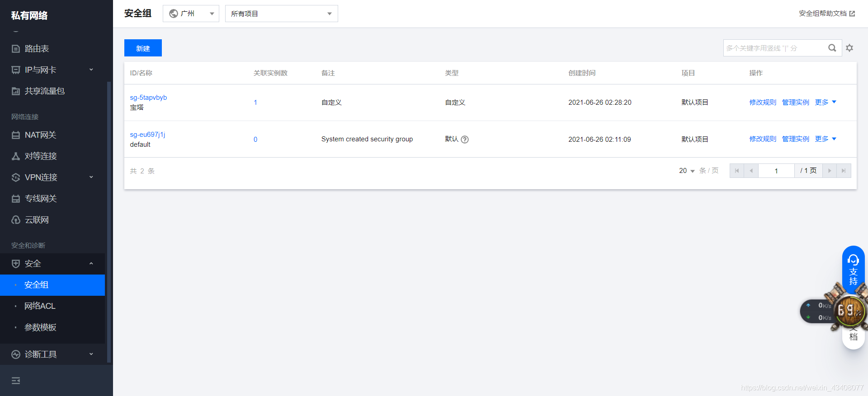This screenshot has height=396, width=868.
Task: Click the 云联网 cloud icon
Action: pos(16,220)
